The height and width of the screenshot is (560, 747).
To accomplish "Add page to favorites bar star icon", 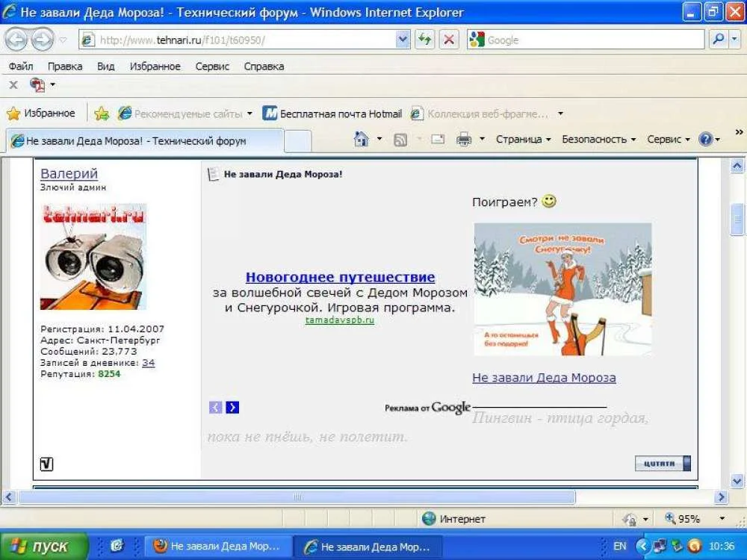I will 102,113.
